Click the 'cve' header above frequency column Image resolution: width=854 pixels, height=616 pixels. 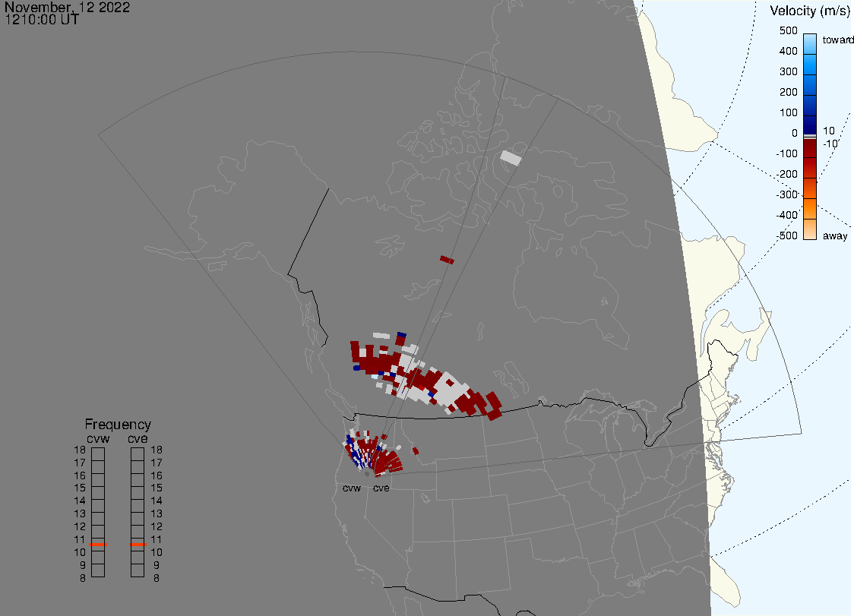138,438
